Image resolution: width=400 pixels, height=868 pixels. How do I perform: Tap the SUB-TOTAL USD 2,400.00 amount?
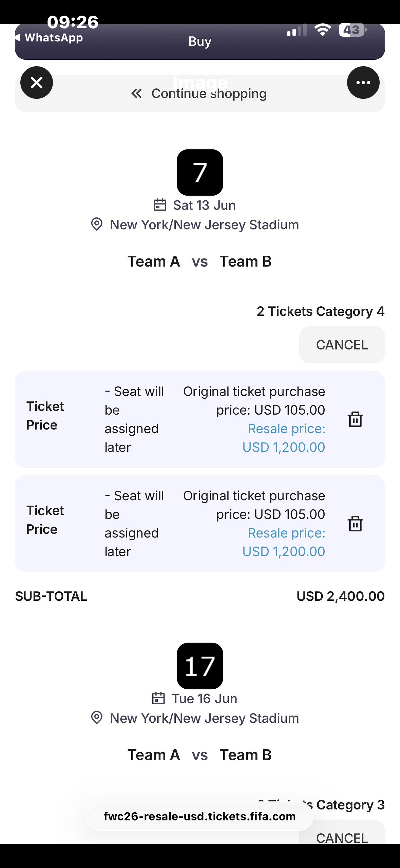340,596
